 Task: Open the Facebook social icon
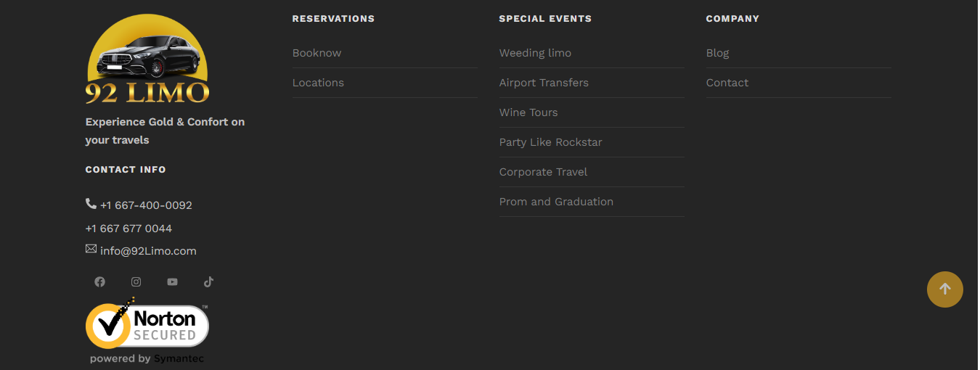pyautogui.click(x=99, y=282)
